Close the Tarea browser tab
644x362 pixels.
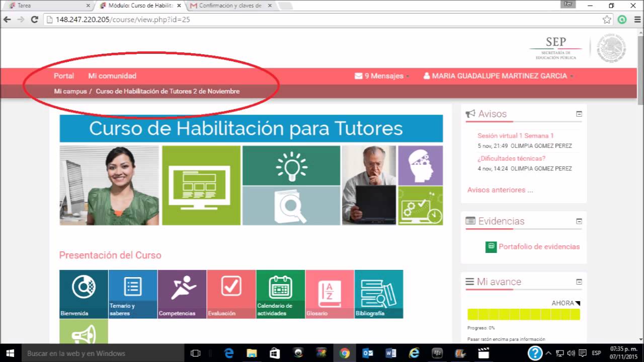click(88, 6)
